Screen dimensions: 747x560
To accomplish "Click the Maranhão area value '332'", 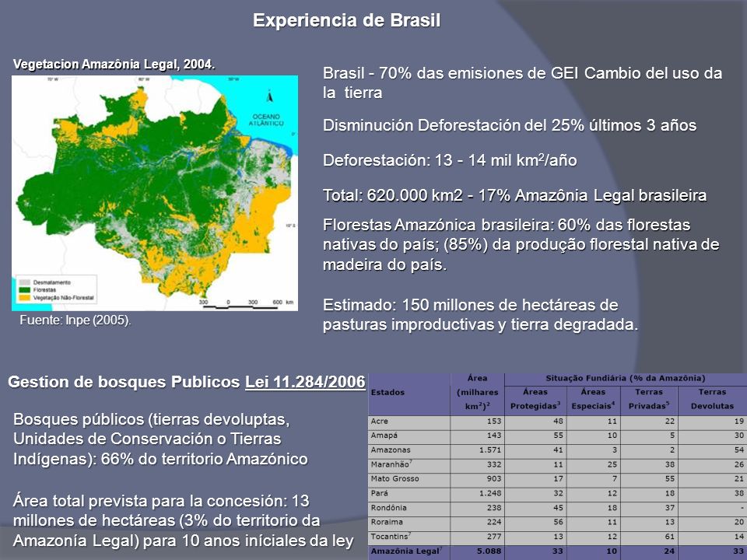I will (x=494, y=464).
